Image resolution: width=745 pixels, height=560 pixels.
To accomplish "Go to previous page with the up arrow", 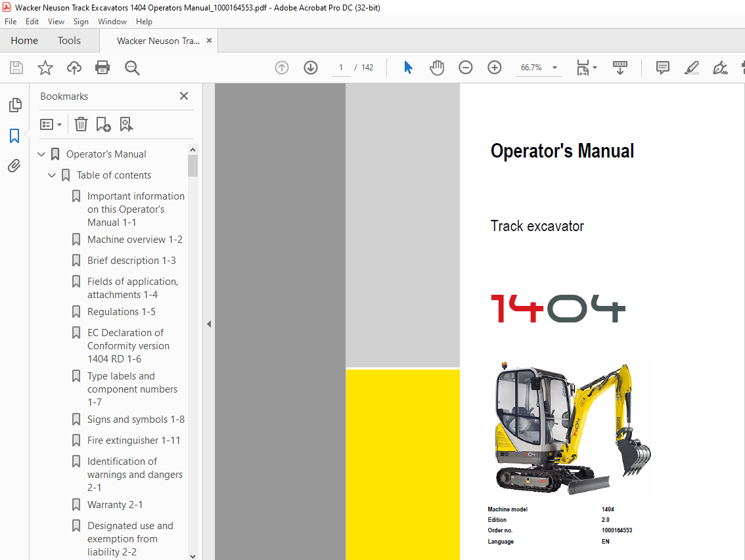I will [x=282, y=68].
